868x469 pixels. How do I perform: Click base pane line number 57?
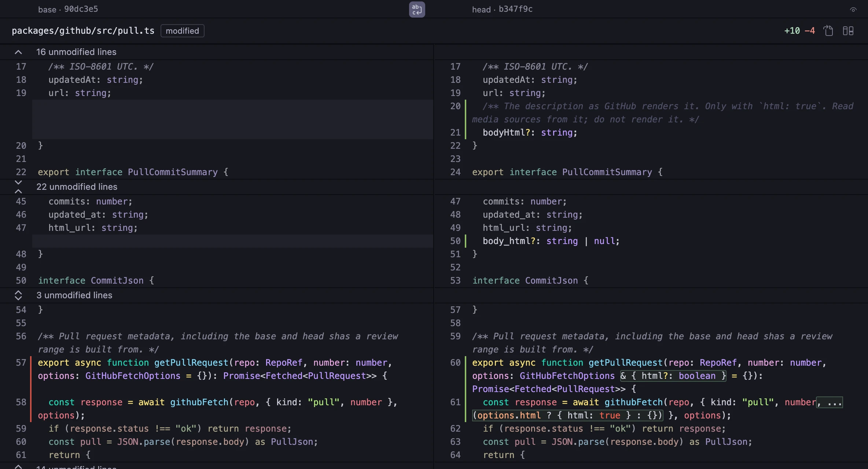(x=21, y=363)
